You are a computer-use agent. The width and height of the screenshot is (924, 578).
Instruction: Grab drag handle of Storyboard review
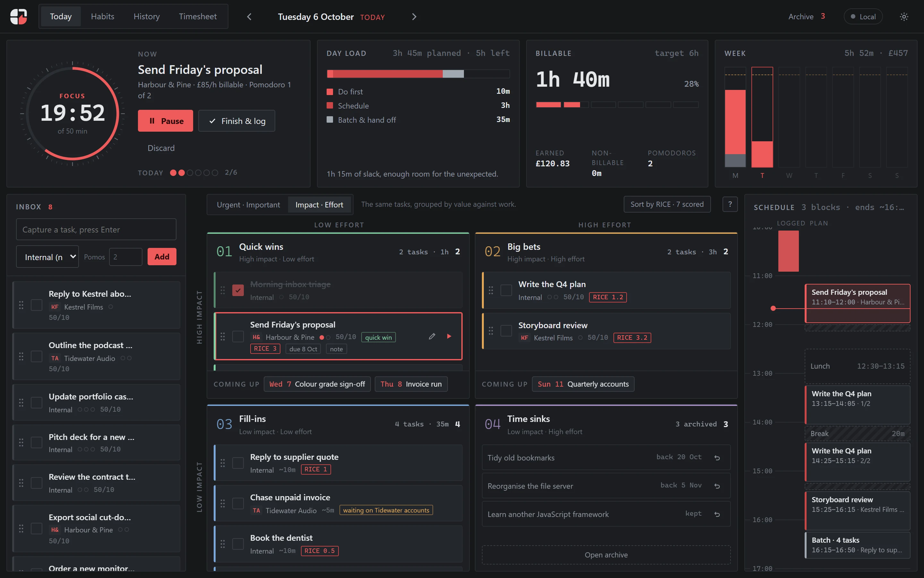[x=491, y=331]
